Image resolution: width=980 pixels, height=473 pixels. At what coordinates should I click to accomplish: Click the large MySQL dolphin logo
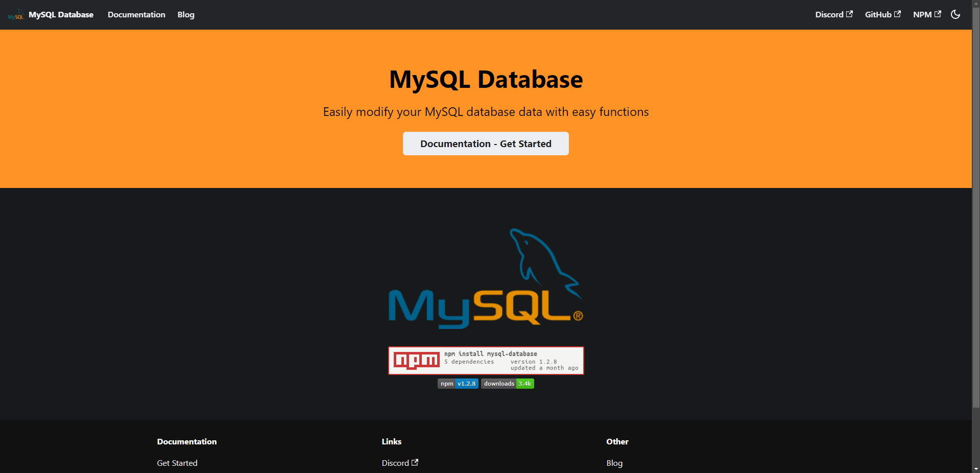click(485, 276)
